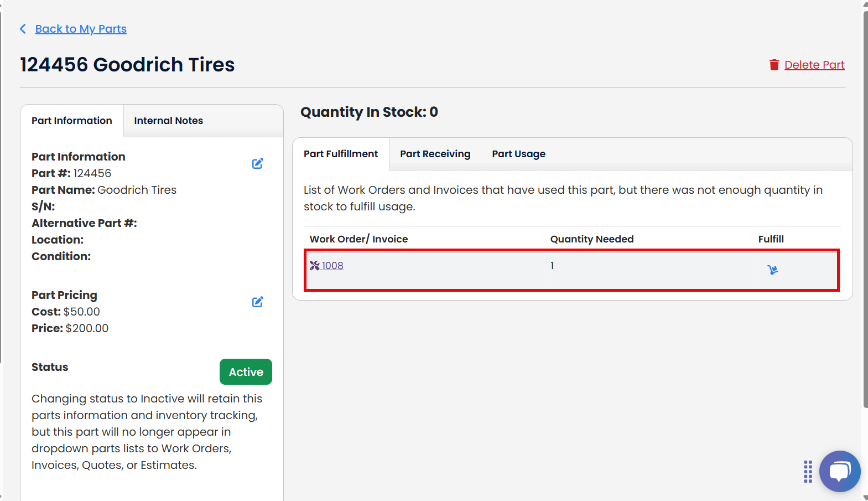
Task: Toggle the green Active status button
Action: click(246, 372)
